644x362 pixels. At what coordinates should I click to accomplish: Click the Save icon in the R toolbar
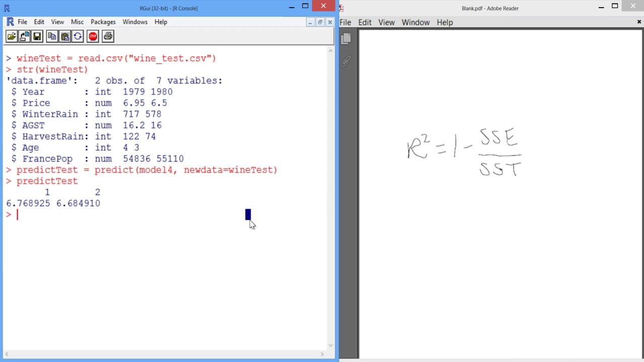pyautogui.click(x=37, y=36)
